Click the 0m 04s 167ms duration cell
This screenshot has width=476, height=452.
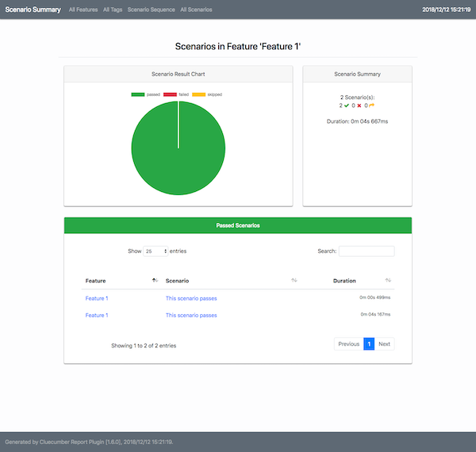tap(375, 315)
